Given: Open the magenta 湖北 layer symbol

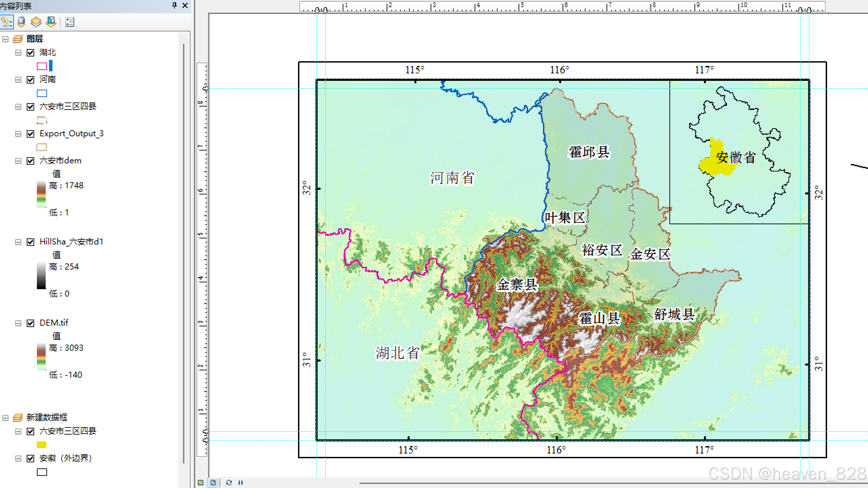Looking at the screenshot, I should pyautogui.click(x=42, y=66).
